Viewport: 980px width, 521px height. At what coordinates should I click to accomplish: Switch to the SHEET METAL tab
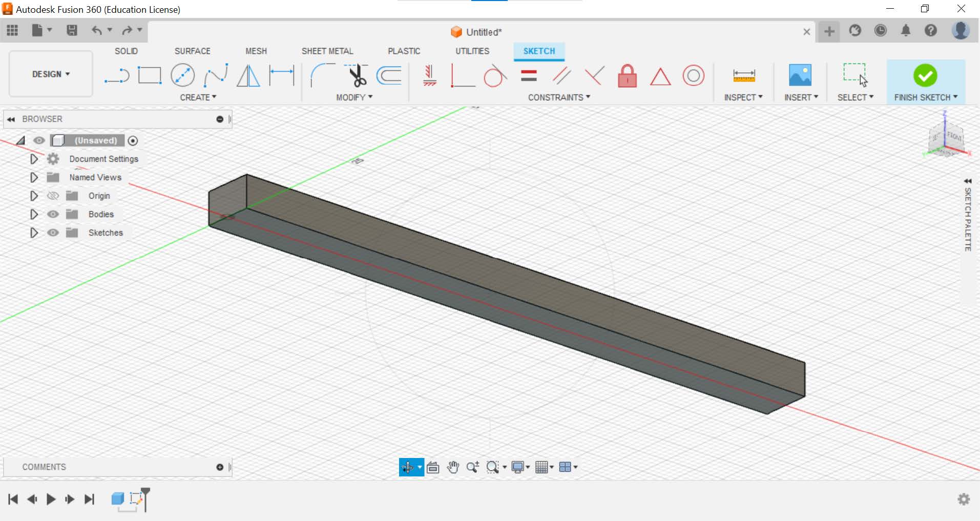[x=327, y=51]
